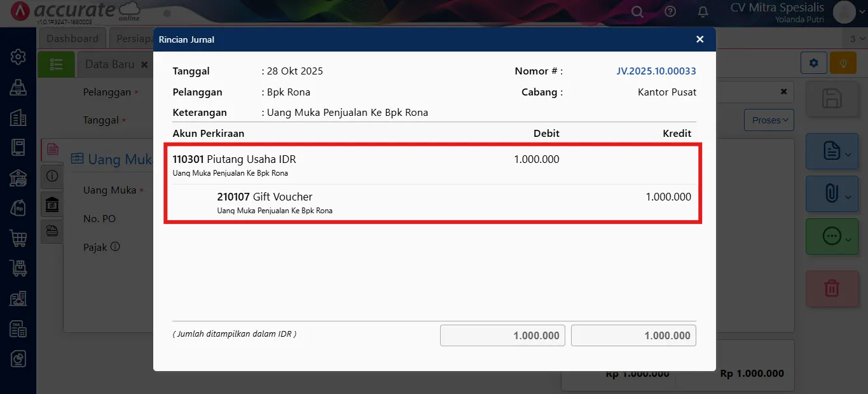
Task: Select the Data Baru tab
Action: 109,64
